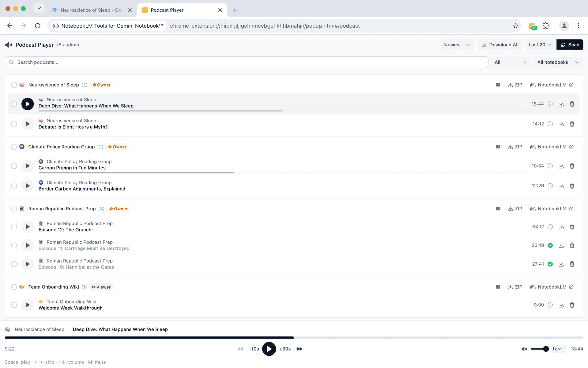Viewport: 588px width, 368px height.
Task: Play Debate: Is Eight Hours a Myth?
Action: click(x=27, y=124)
